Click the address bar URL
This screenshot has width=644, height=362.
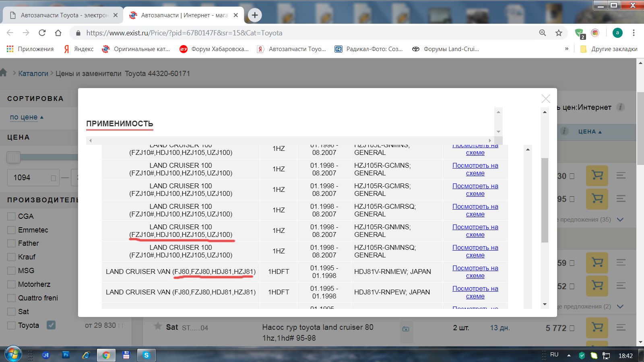(x=184, y=33)
